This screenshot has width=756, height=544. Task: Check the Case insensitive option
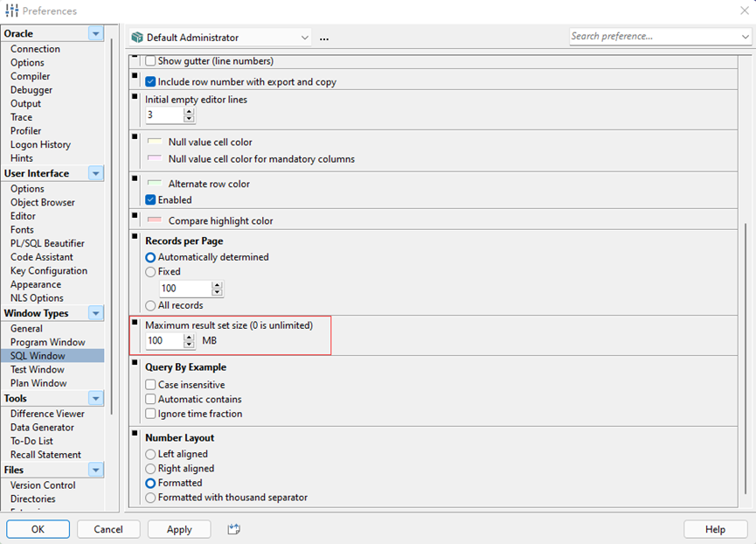pyautogui.click(x=151, y=385)
